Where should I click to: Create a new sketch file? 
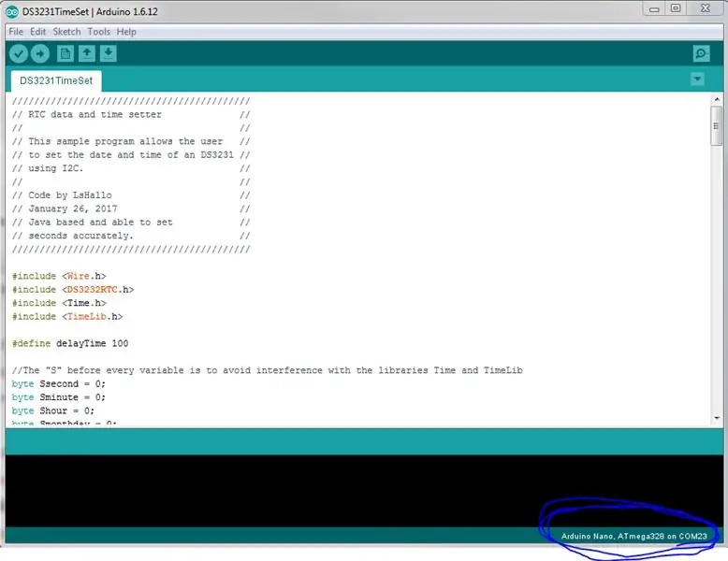65,53
